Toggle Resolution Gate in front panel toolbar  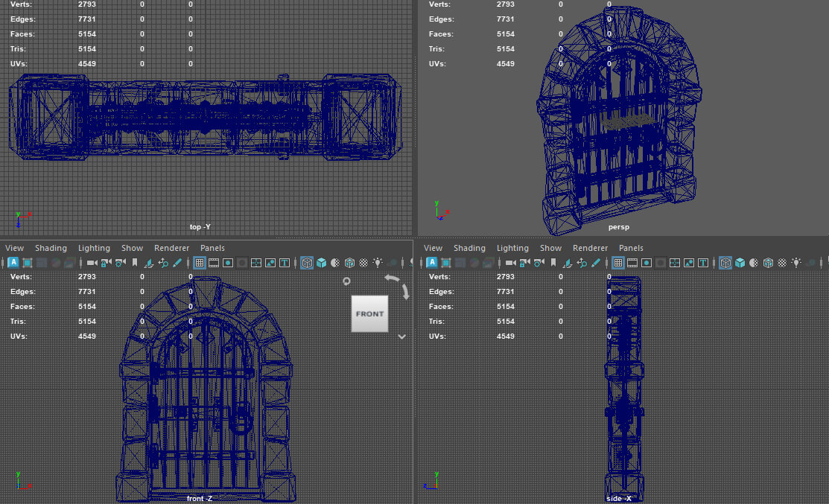(228, 263)
